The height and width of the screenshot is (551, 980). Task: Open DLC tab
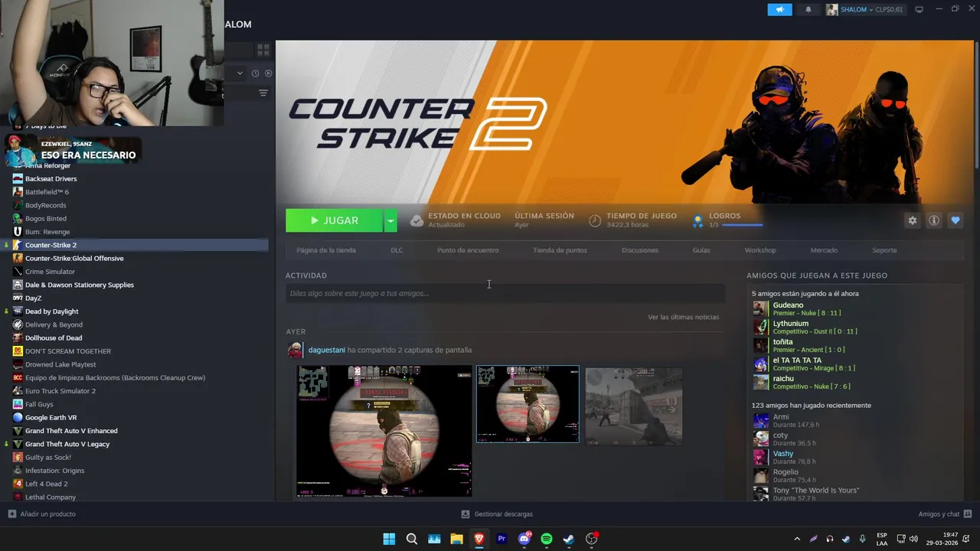[x=397, y=250]
